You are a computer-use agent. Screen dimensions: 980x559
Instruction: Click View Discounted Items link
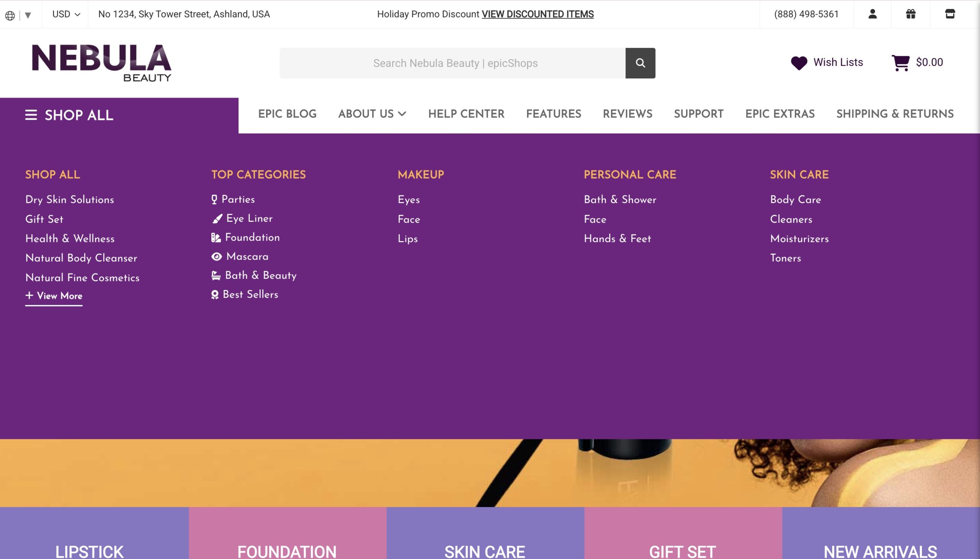[x=537, y=14]
